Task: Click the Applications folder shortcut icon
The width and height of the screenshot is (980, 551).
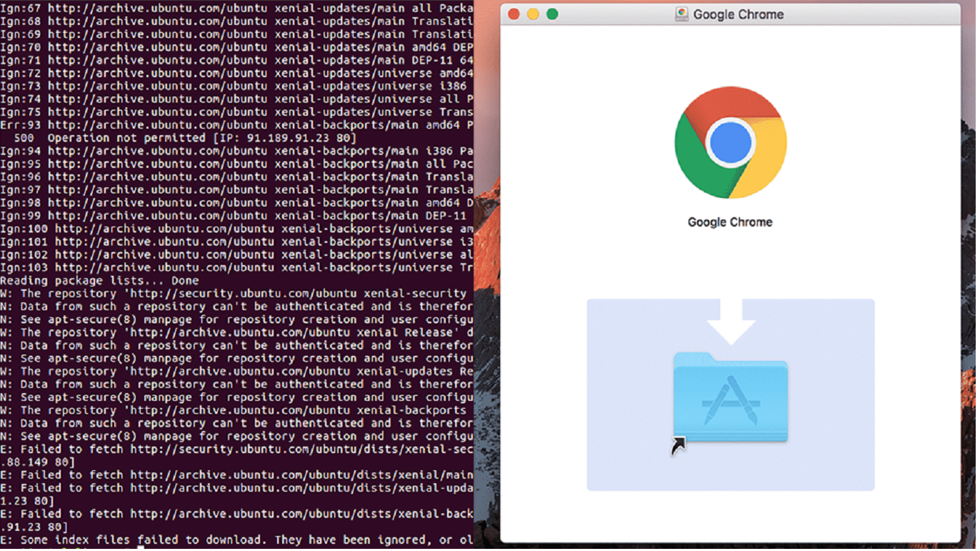Action: click(730, 397)
